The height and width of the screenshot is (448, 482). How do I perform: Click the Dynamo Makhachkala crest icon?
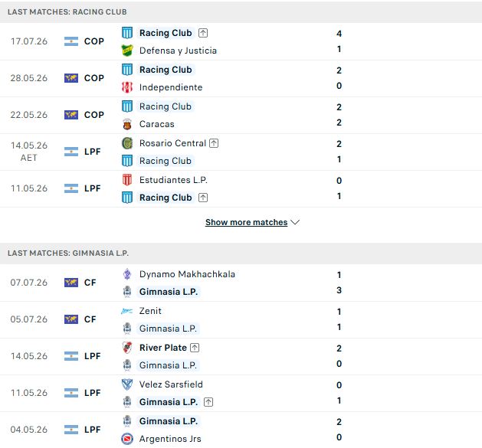tap(127, 274)
